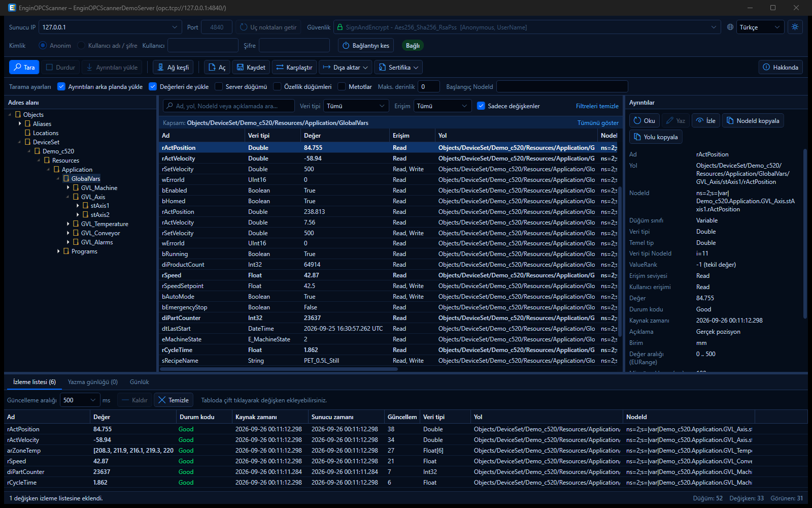The width and height of the screenshot is (812, 508).
Task: Copy path with Yolu kopyala
Action: point(656,137)
